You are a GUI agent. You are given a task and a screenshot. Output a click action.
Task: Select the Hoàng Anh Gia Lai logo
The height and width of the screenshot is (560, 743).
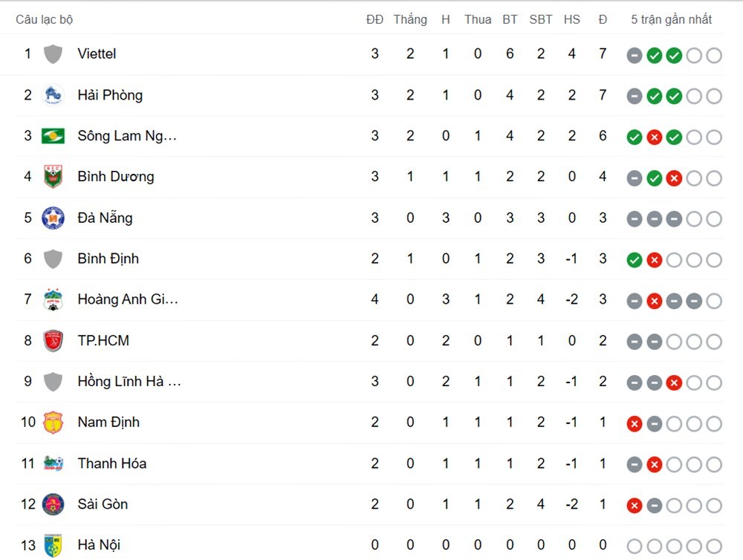click(52, 299)
